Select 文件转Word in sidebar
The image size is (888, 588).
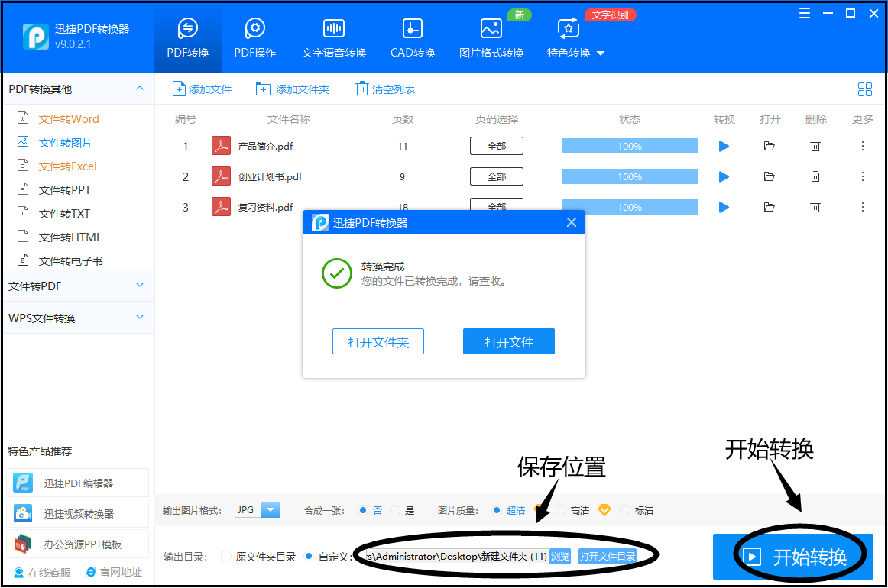click(69, 119)
